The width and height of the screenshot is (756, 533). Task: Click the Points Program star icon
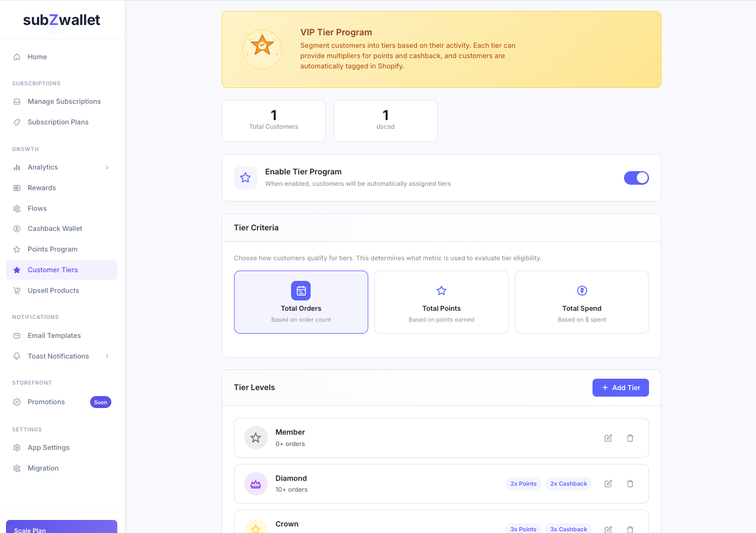coord(17,249)
